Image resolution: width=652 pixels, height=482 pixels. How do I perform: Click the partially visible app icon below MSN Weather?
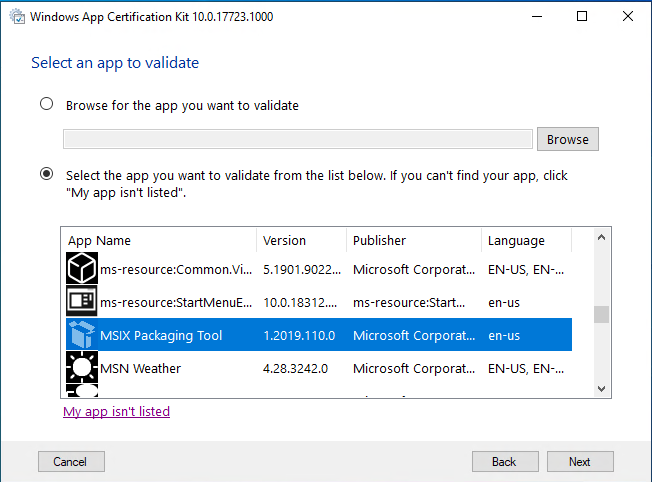82,391
